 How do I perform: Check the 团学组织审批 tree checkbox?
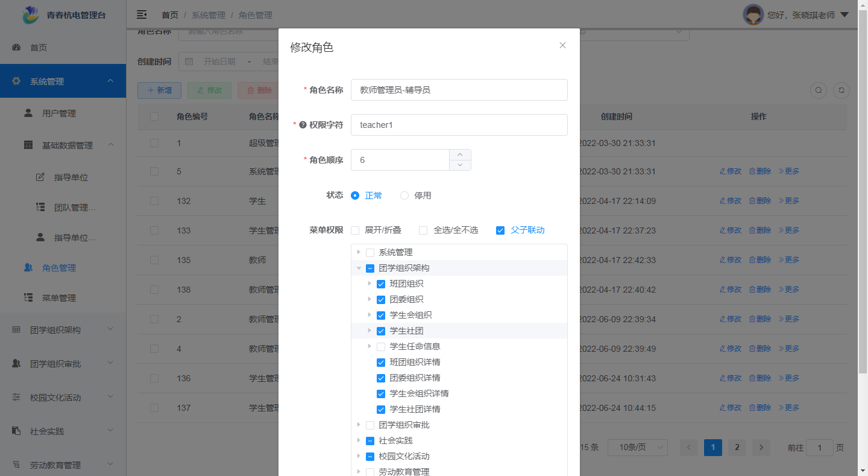pyautogui.click(x=370, y=425)
